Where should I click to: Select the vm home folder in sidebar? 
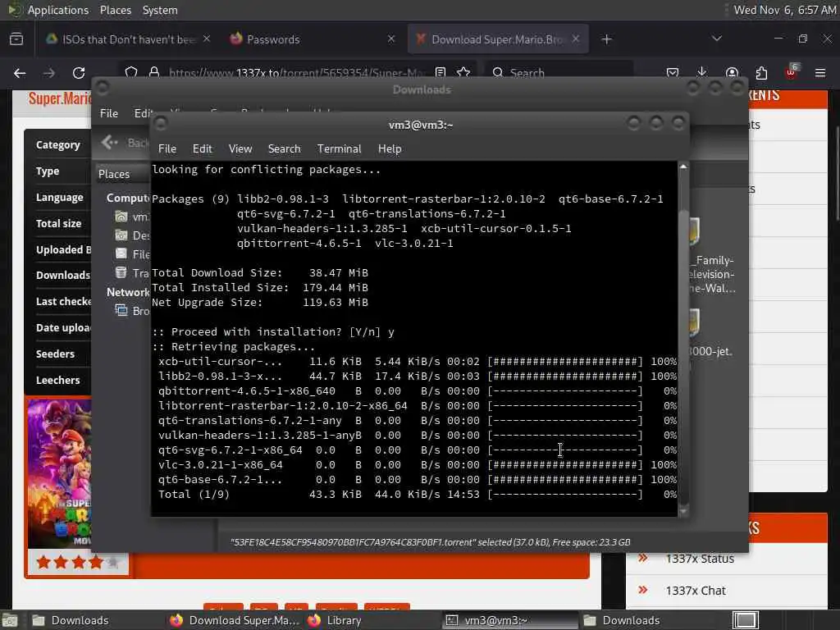[132, 217]
